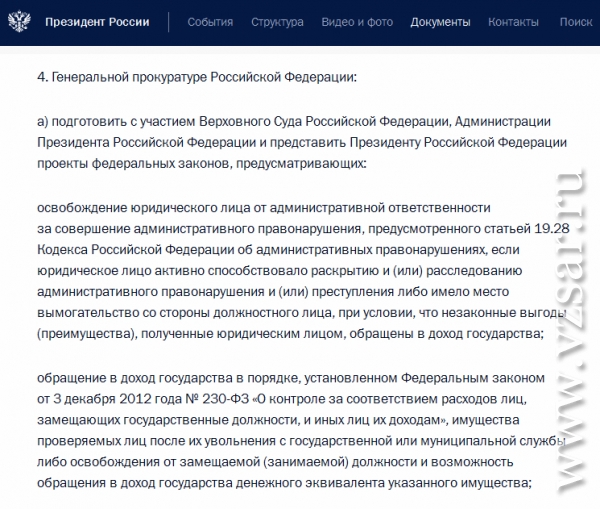The image size is (600, 509).
Task: Click heading '4. Генеральной прокуратуре Российской Федерации:'
Action: pos(197,78)
